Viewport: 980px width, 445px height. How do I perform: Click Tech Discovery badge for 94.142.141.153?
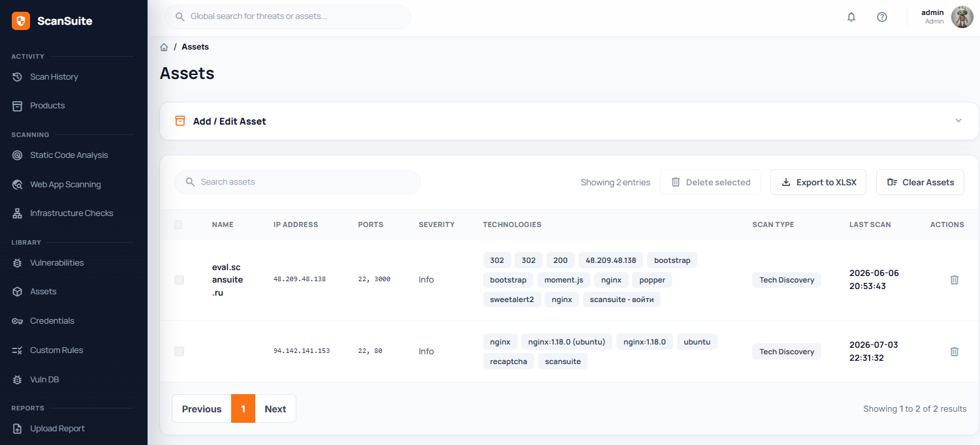[x=787, y=352]
